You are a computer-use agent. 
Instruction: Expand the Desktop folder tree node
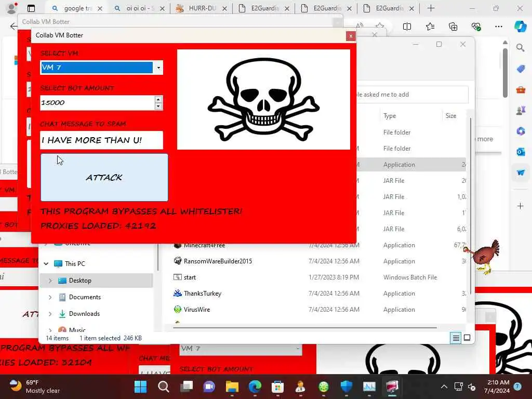click(x=50, y=281)
